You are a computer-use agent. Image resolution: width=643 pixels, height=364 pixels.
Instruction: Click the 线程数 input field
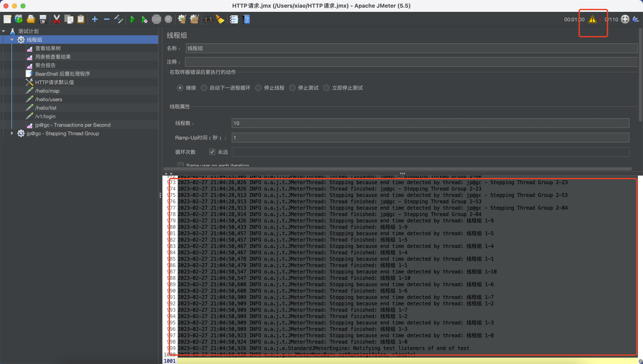430,123
